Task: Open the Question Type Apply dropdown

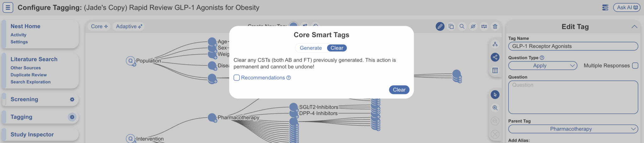Action: (543, 66)
